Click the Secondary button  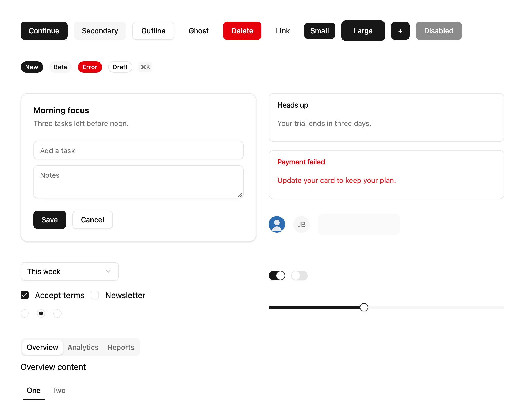coord(100,31)
